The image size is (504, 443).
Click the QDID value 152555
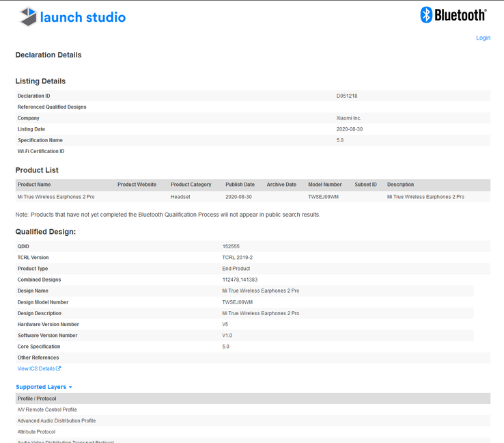click(x=231, y=246)
